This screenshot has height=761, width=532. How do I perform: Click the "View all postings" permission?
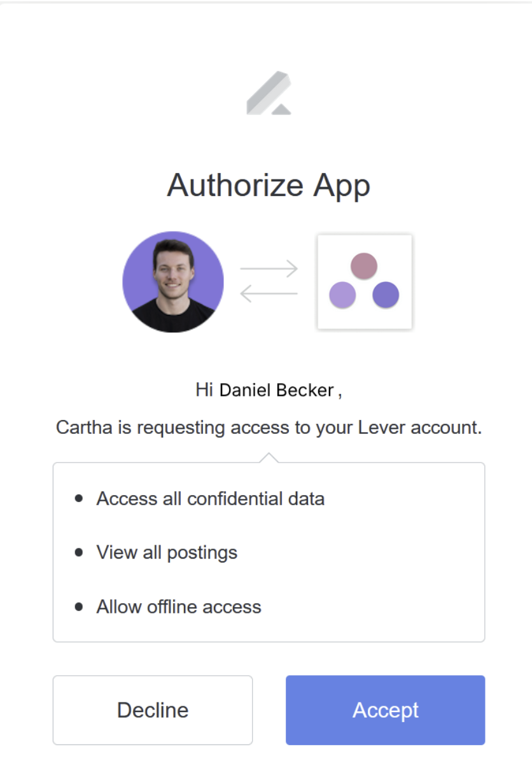point(167,552)
